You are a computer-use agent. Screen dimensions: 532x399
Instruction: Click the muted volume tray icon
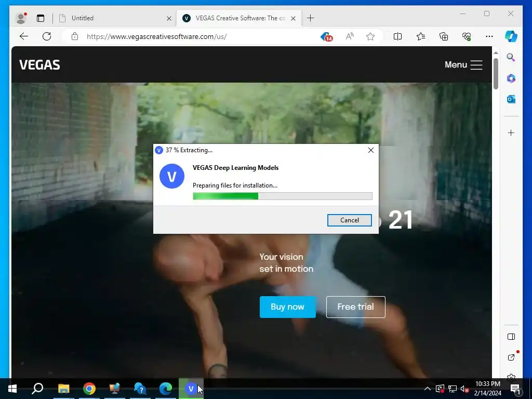tap(464, 389)
